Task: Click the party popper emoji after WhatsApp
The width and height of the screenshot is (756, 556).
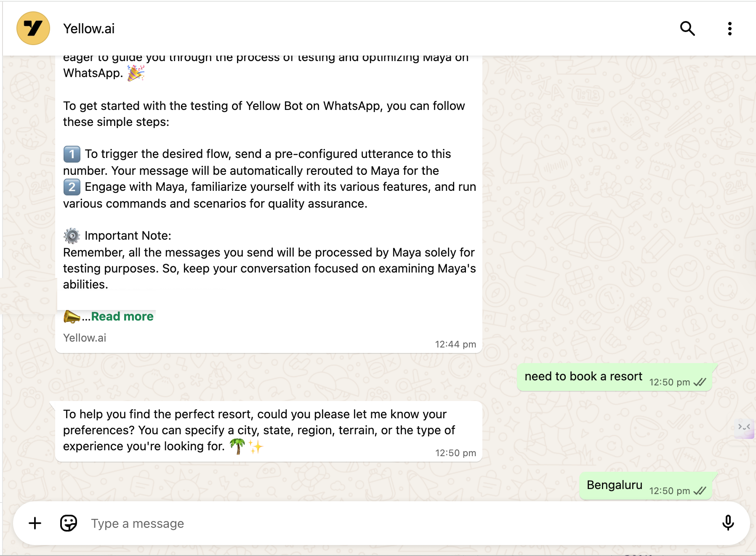Action: (136, 73)
